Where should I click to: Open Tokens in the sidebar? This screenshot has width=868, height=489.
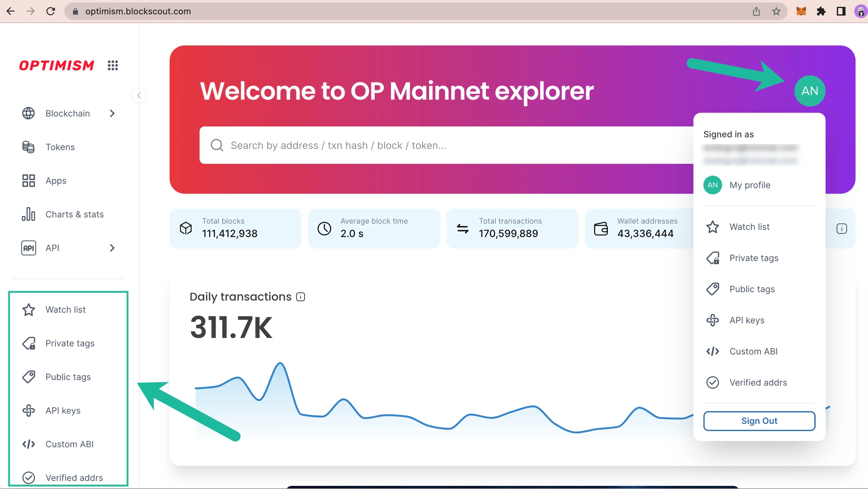tap(60, 147)
